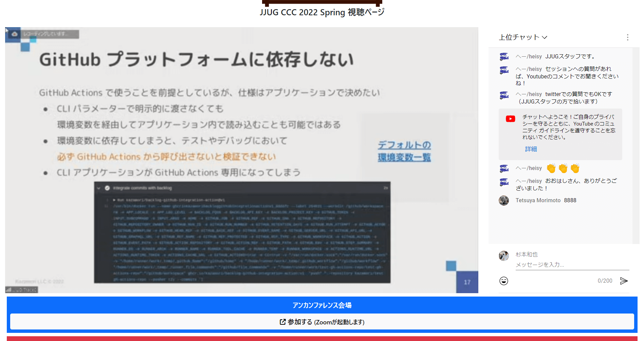The image size is (644, 341).
Task: Open the 詳細 link in chat notice
Action: point(531,149)
